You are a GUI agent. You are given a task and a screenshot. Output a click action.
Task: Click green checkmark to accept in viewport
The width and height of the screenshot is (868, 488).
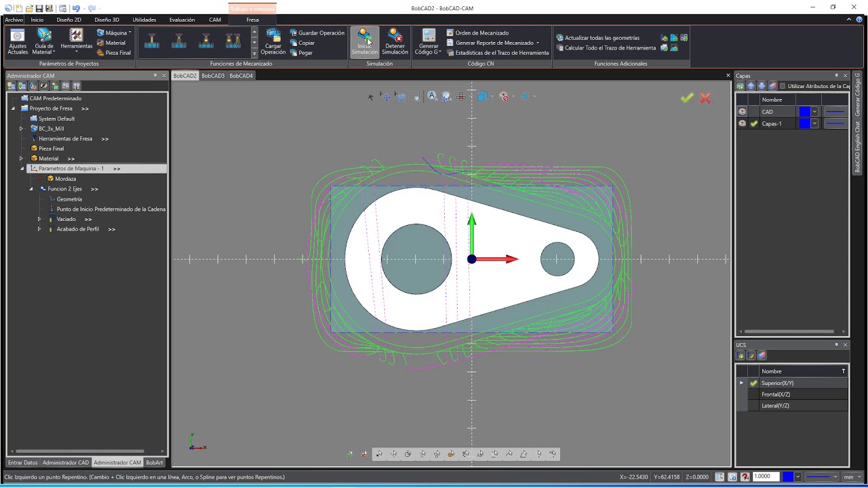click(688, 98)
